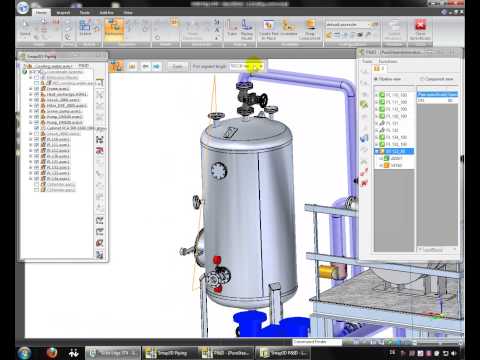Click Create Part In-Place in the ribbon
The image size is (480, 360).
[x=268, y=29]
